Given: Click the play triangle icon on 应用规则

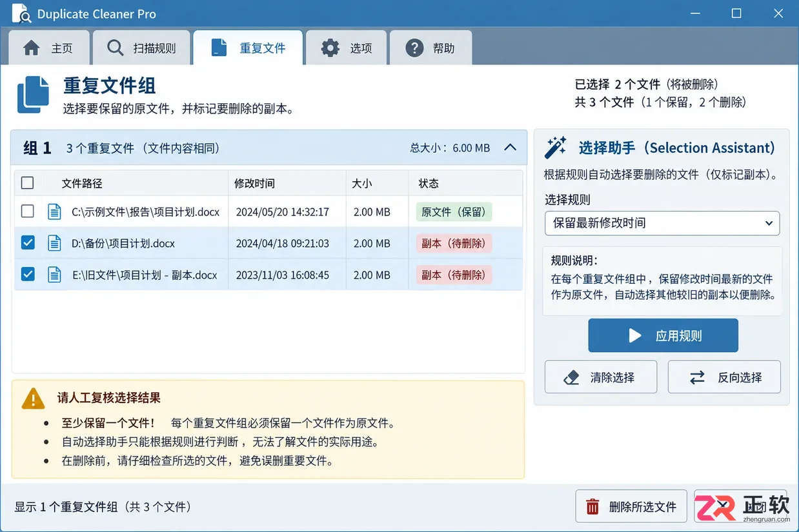Looking at the screenshot, I should click(635, 335).
